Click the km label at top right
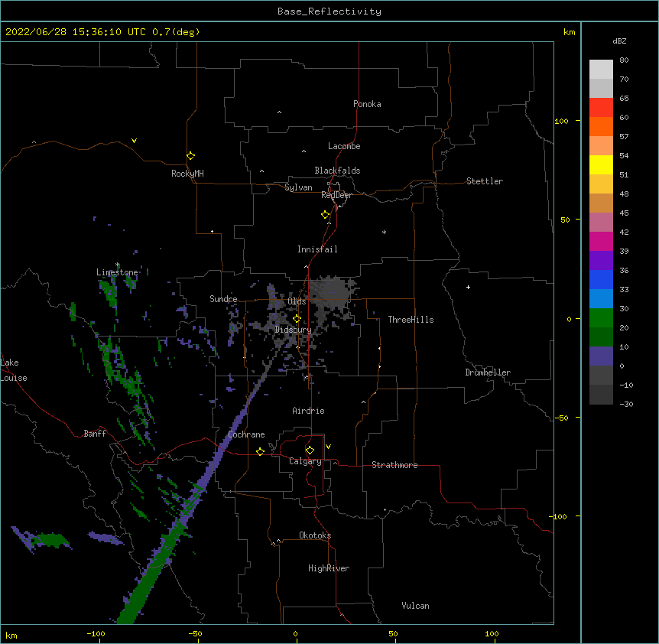Screen dimensions: 659x644 [569, 32]
